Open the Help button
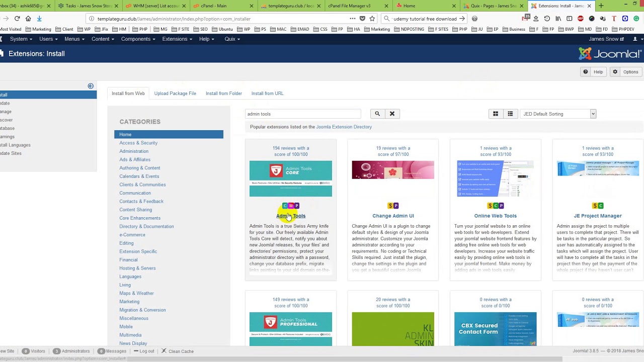This screenshot has width=644, height=362. [x=593, y=72]
